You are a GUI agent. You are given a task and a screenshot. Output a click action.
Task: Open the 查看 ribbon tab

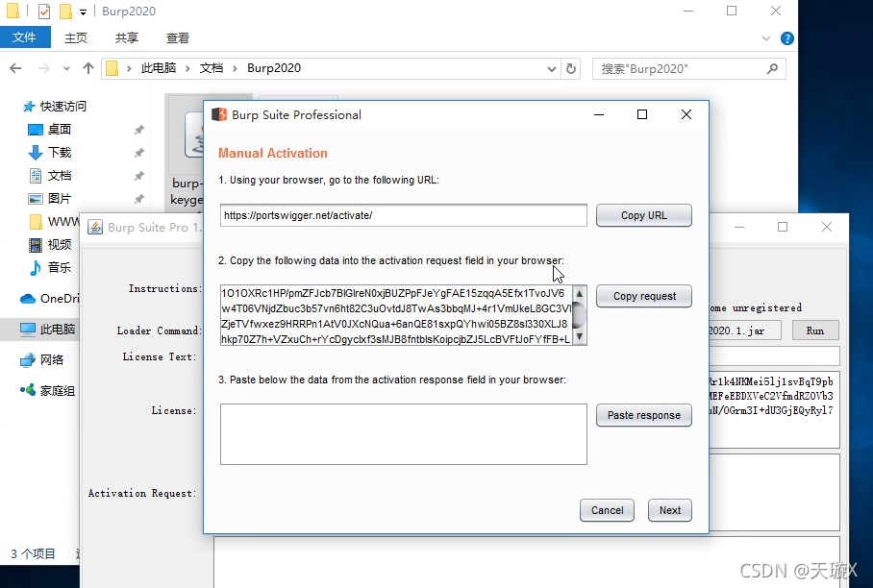[x=178, y=37]
